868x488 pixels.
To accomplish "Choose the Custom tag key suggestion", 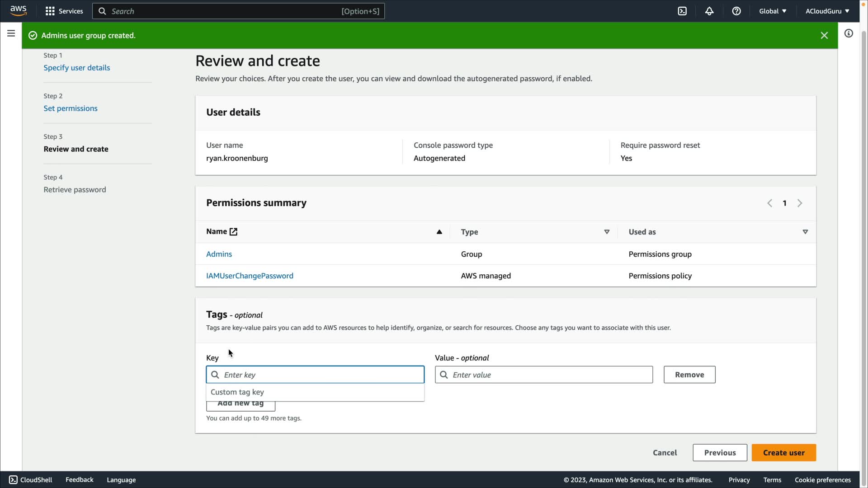I will [237, 392].
